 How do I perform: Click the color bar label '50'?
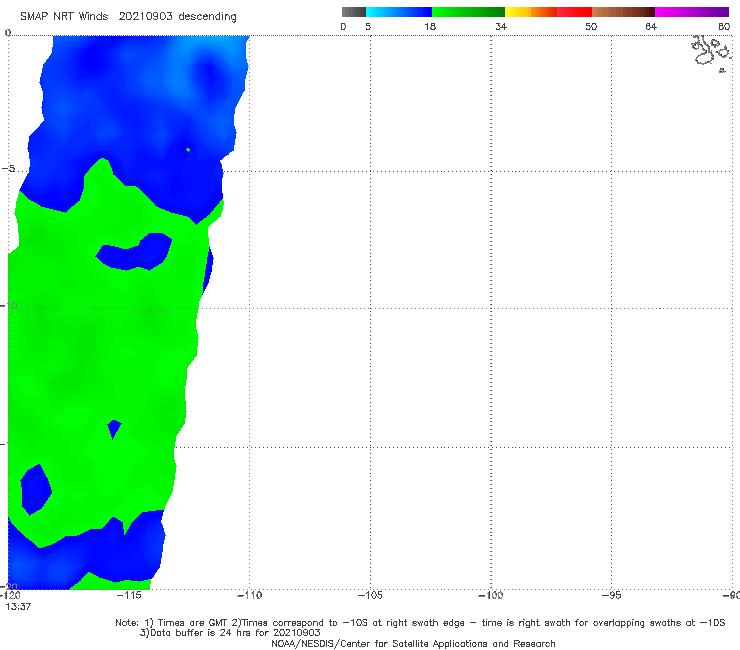591,26
